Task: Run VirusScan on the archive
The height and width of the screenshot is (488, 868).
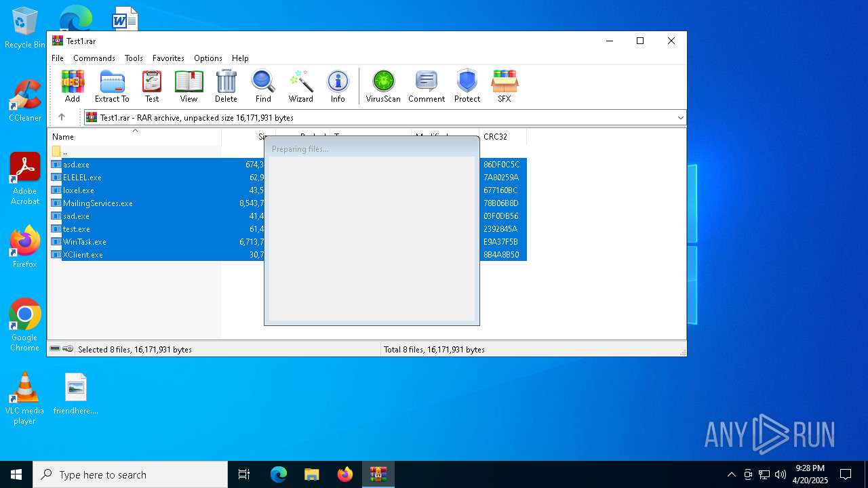Action: coord(383,86)
